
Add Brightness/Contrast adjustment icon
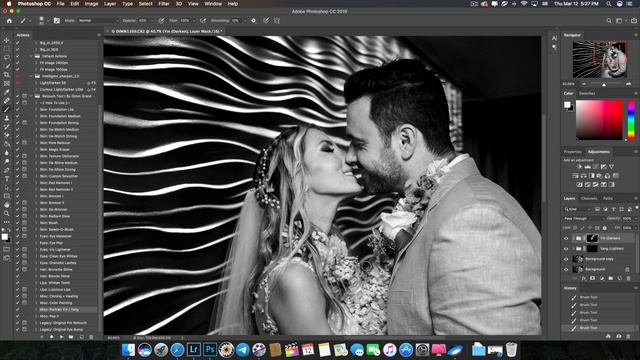click(x=579, y=167)
